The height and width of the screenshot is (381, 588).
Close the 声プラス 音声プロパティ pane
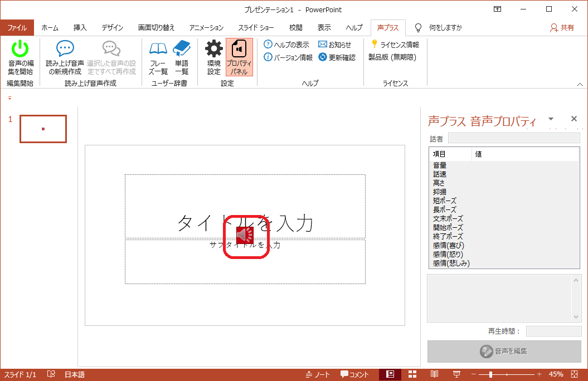574,119
